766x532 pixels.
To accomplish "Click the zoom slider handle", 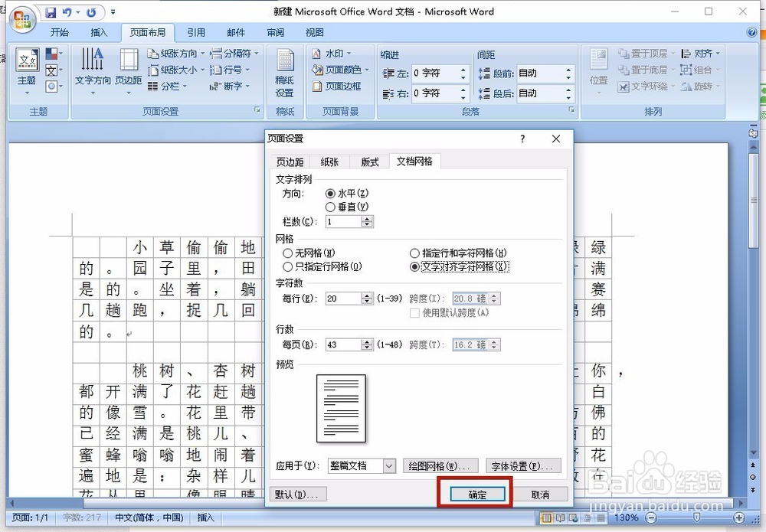I will point(696,517).
